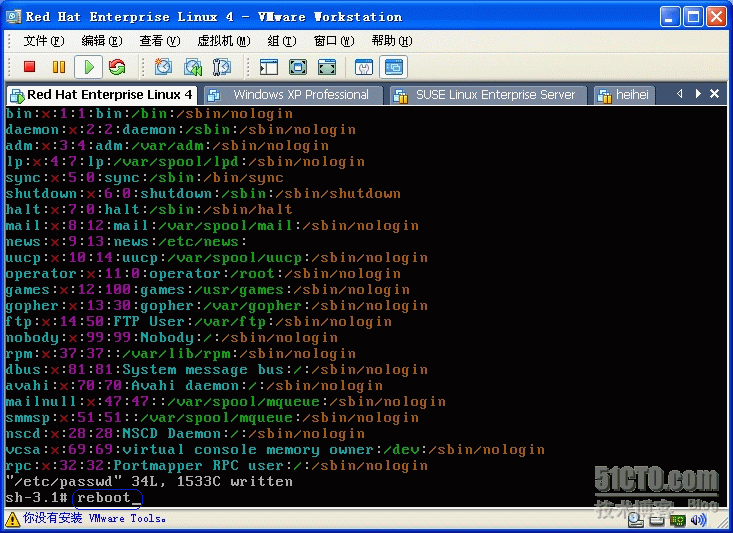Screen dimensions: 733x533
Task: Click the Suspend (pause) toolbar icon
Action: 59,67
